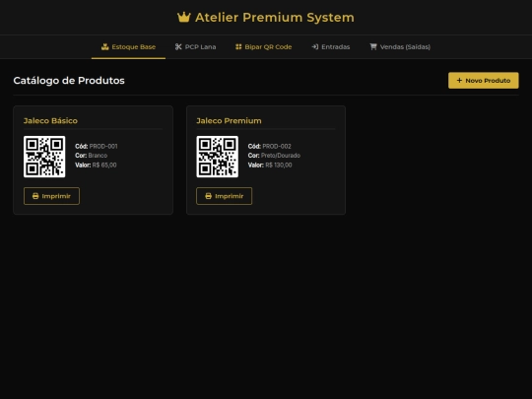Click the plus icon on Novo Produto

tap(459, 81)
